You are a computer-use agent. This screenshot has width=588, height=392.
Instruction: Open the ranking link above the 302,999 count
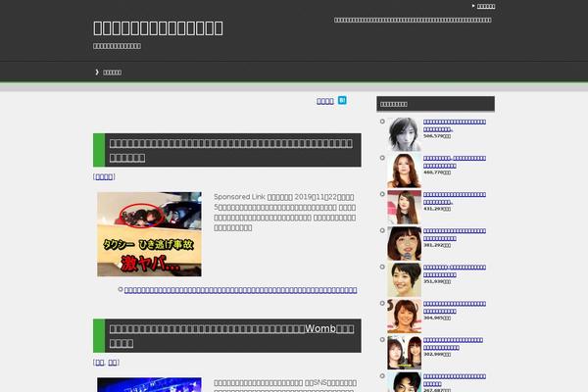coord(453,344)
